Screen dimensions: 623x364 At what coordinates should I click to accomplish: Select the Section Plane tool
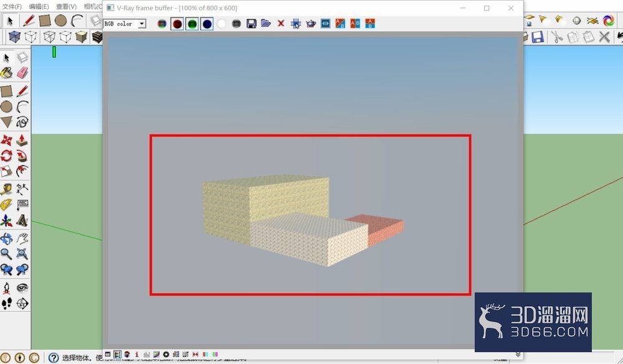(22, 304)
